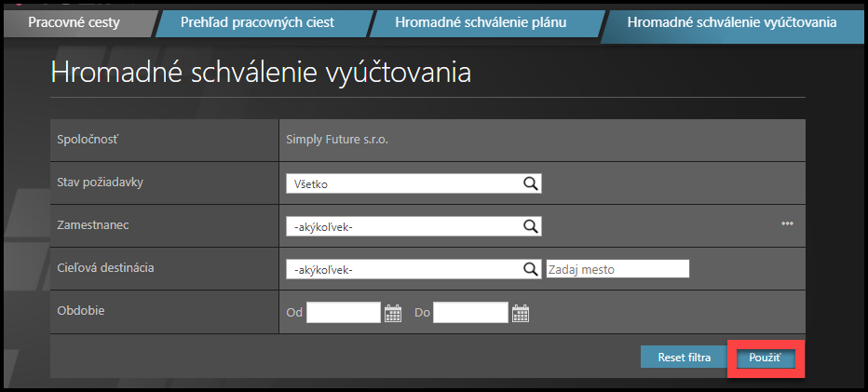Click the search icon in Stav požiadavky field
Image resolution: width=868 pixels, height=392 pixels.
pos(530,183)
